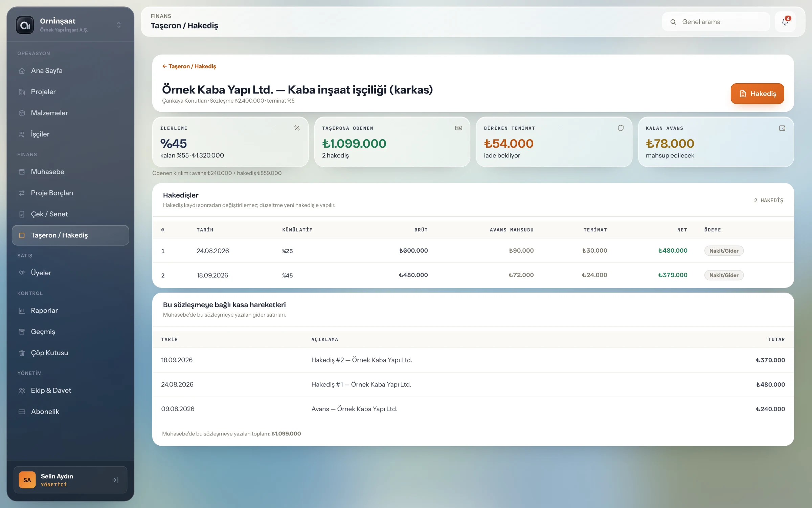Click Nakit/Gider badge for hakediş 24.08.2026

tap(724, 251)
